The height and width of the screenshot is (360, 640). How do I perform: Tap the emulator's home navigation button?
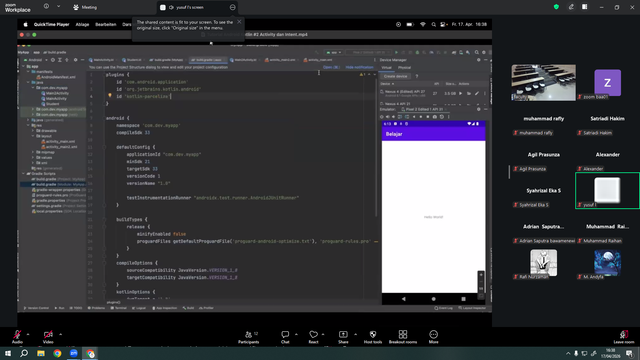click(433, 299)
